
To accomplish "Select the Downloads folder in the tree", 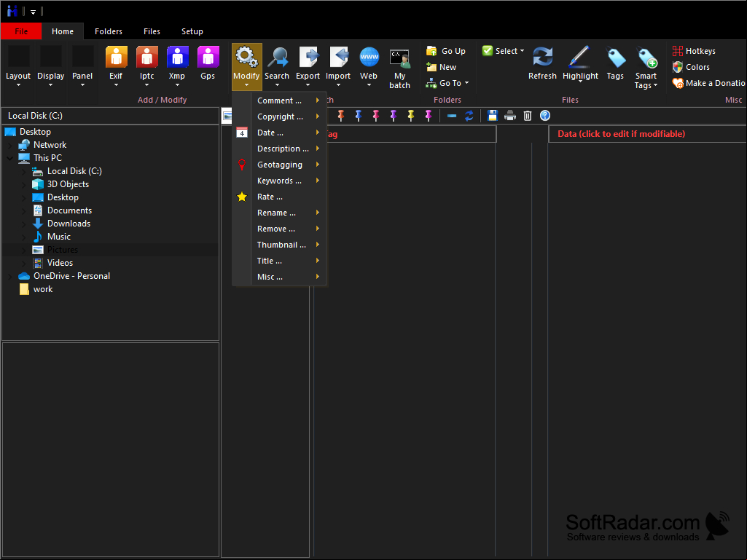I will click(69, 224).
